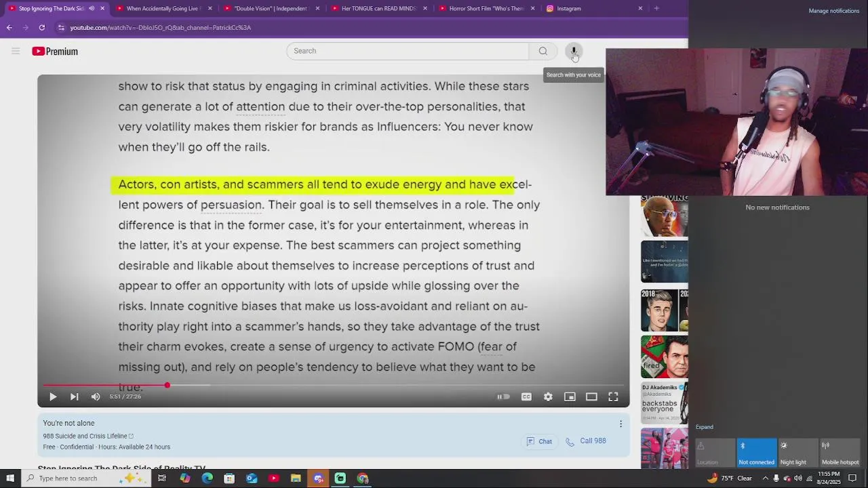Turn on closed captions
Viewport: 868px width, 488px height.
pos(526,396)
